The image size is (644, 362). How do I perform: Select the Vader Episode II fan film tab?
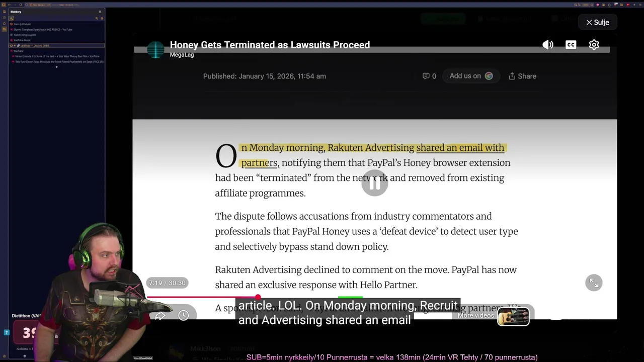[58, 56]
